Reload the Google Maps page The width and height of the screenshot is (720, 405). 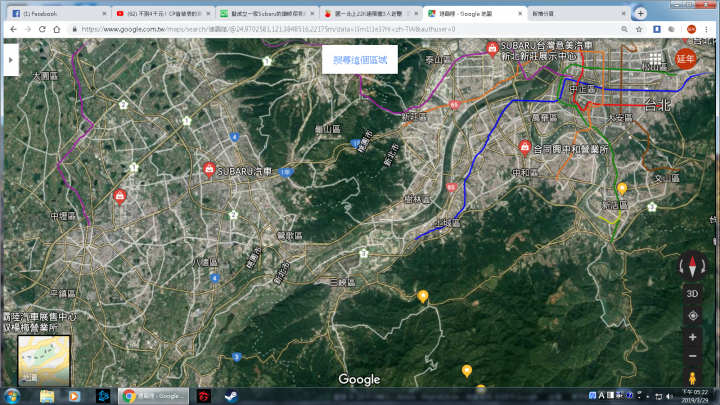tap(42, 29)
